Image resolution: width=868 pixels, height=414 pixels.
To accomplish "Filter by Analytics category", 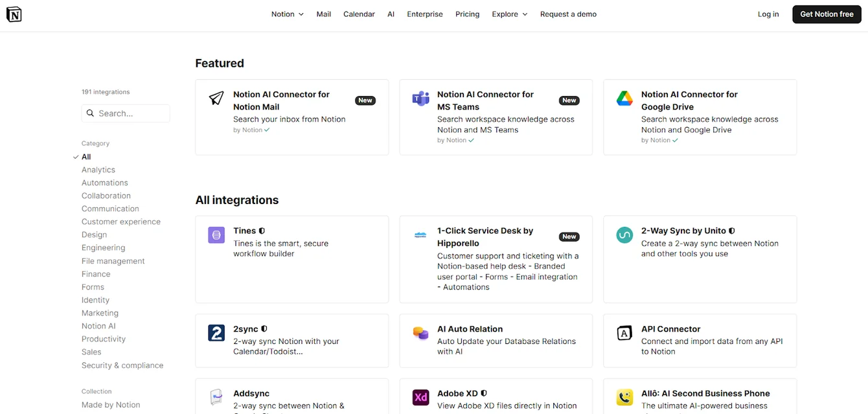I will coord(98,170).
